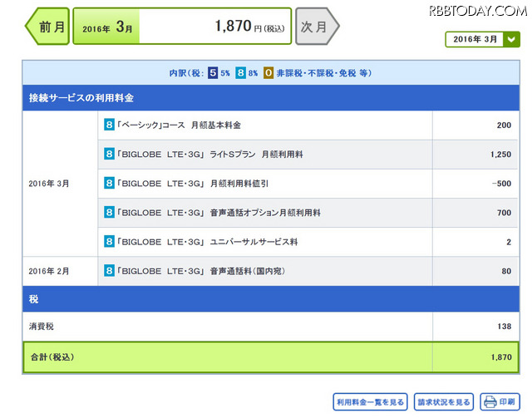This screenshot has width=532, height=418.
Task: Click tax badge beside ベーシックコース 月額基本料金
Action: tap(109, 125)
